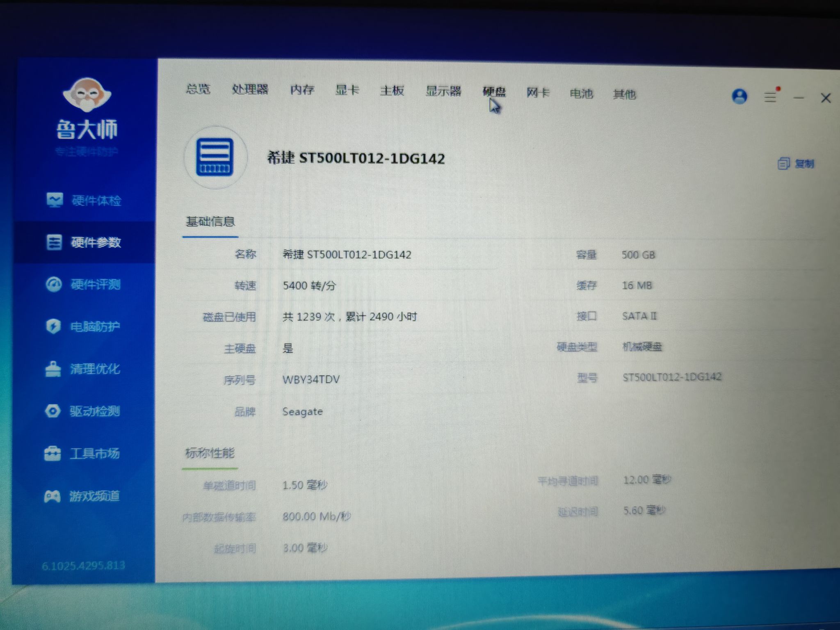Click the title 希捷 ST500LT012-1DG142
The image size is (840, 630).
[x=356, y=158]
